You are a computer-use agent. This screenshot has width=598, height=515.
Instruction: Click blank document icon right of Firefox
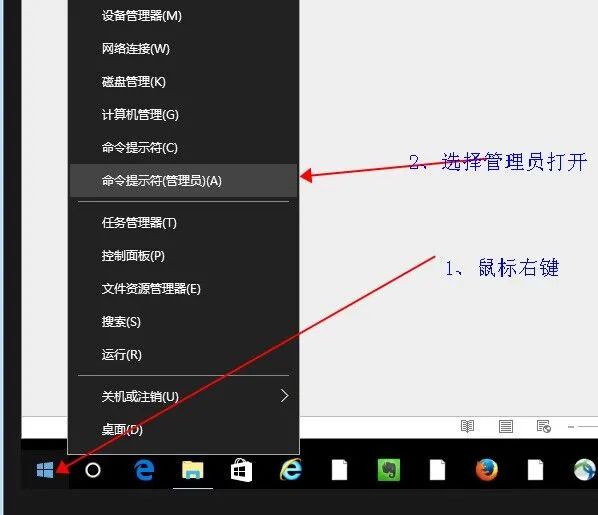click(x=535, y=470)
